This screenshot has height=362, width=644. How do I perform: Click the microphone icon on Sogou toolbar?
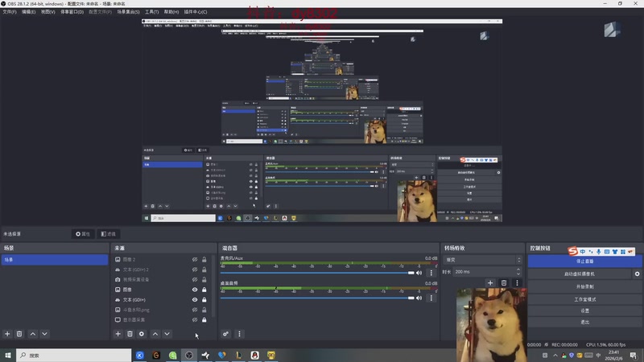599,252
